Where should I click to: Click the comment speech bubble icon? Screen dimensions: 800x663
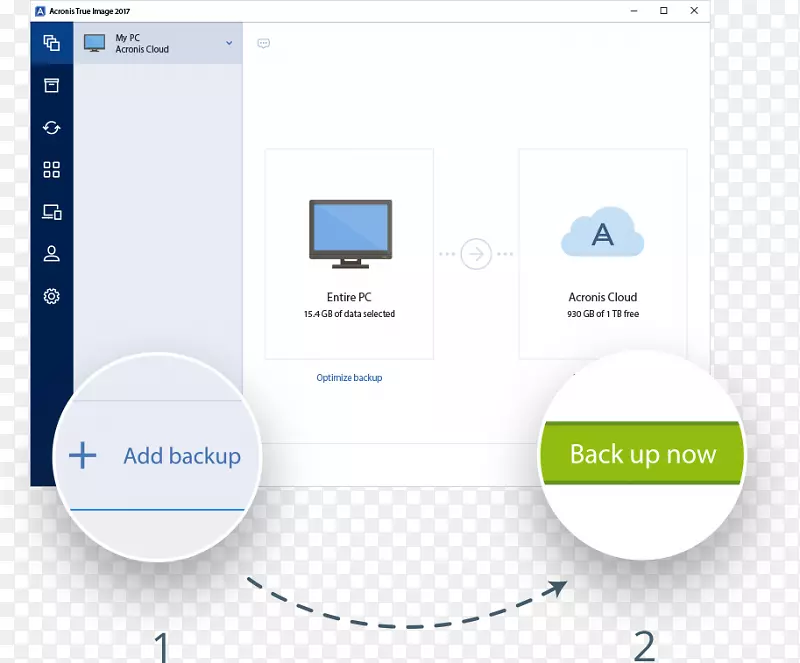pos(263,43)
